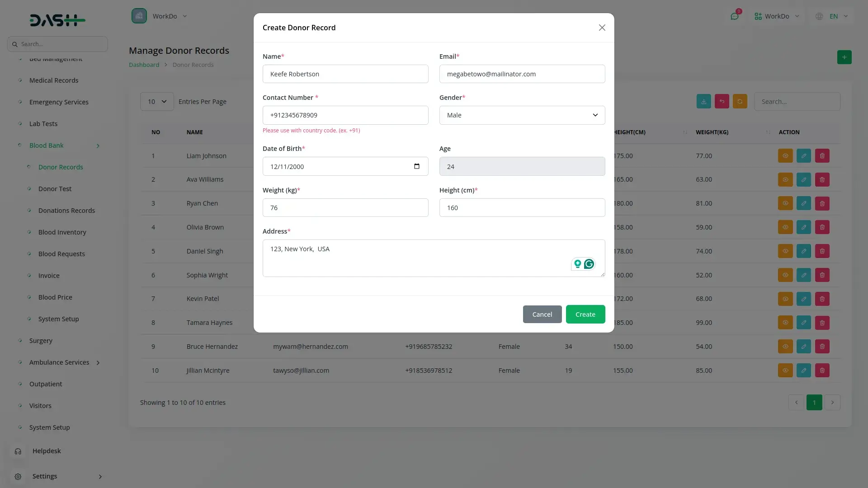Click the green Create button

[585, 314]
